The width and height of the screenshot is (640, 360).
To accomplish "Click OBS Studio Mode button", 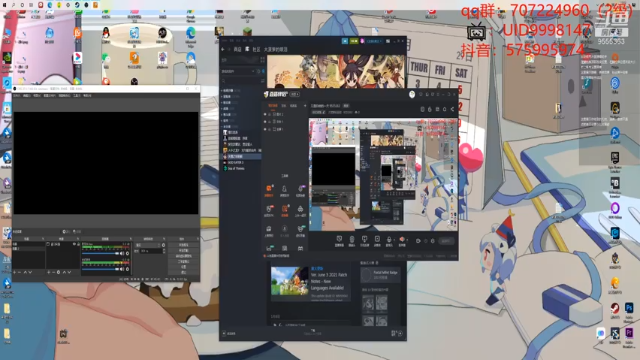I will click(x=183, y=261).
